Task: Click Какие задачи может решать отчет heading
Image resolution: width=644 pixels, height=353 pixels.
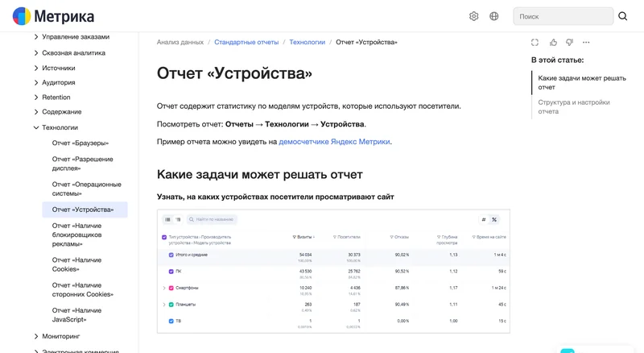Action: click(x=259, y=174)
